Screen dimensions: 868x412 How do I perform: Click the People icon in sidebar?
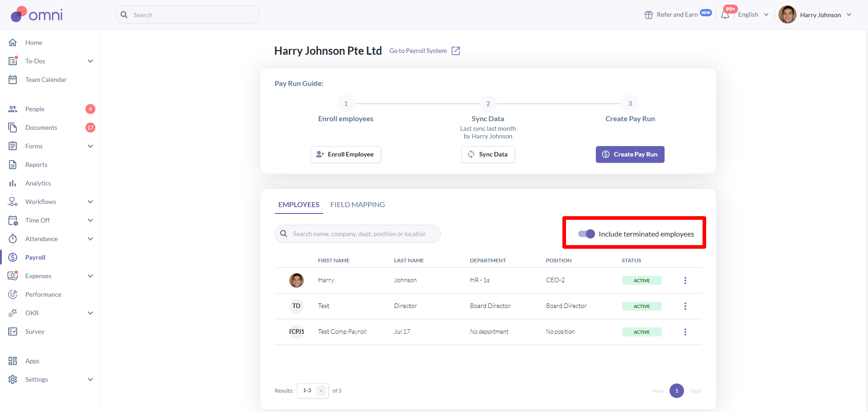[x=13, y=109]
